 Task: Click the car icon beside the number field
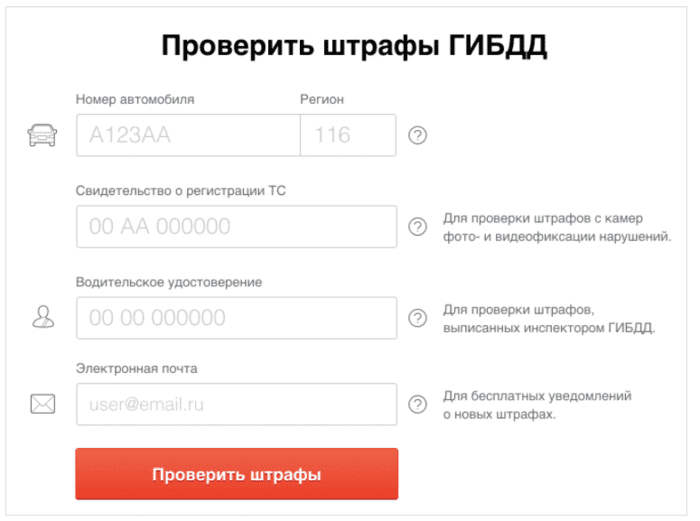[42, 135]
